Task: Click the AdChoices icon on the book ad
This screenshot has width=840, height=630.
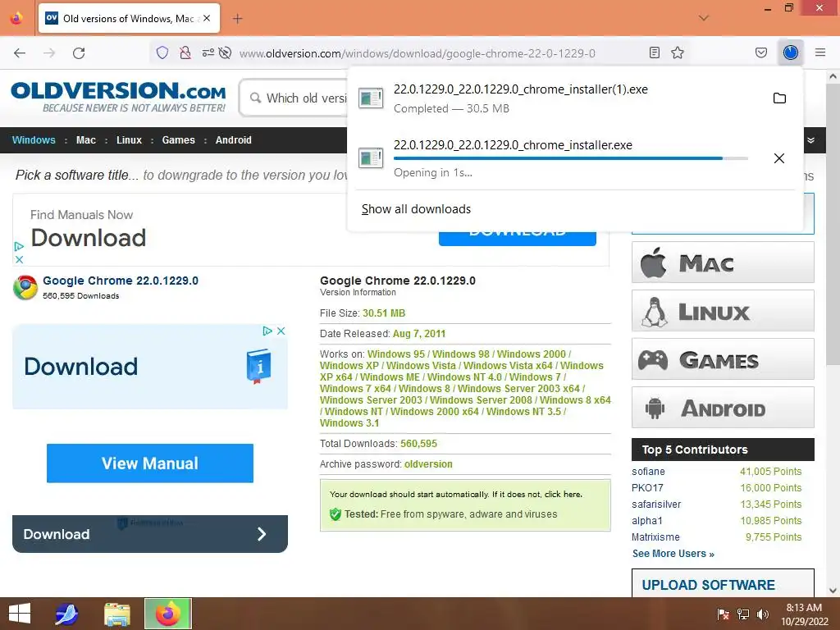Action: tap(267, 331)
